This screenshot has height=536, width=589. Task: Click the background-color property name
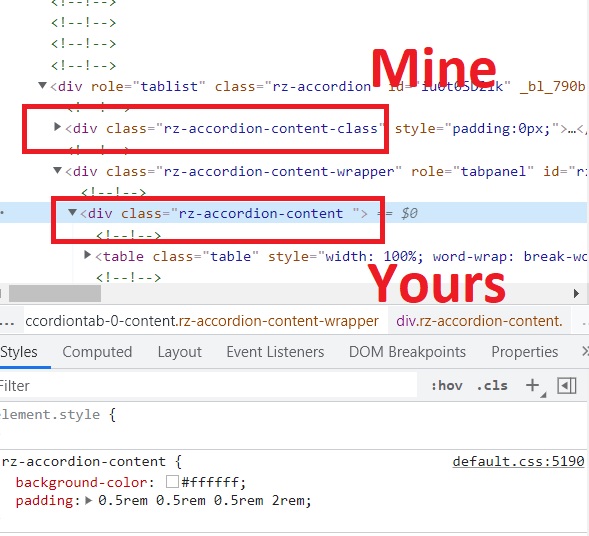[82, 482]
